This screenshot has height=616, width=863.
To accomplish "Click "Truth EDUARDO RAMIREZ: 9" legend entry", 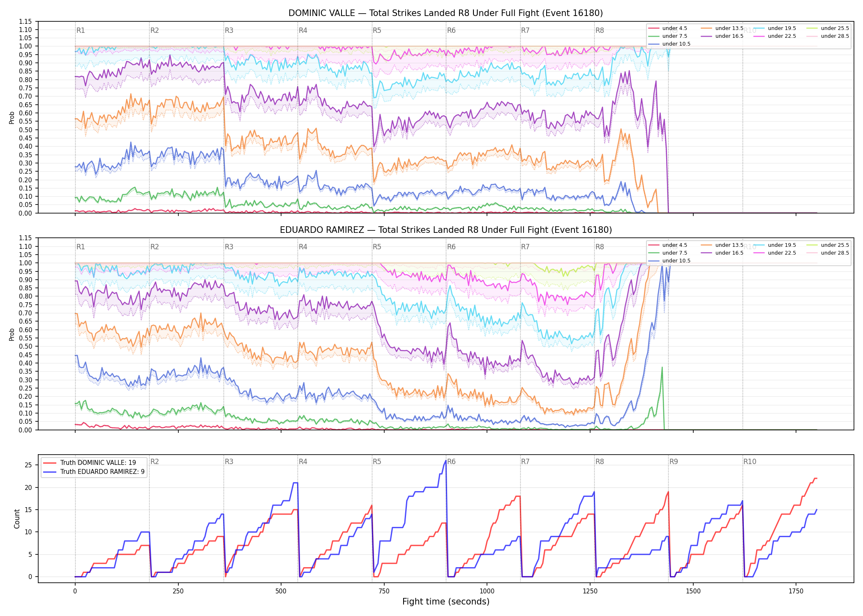I will point(94,472).
